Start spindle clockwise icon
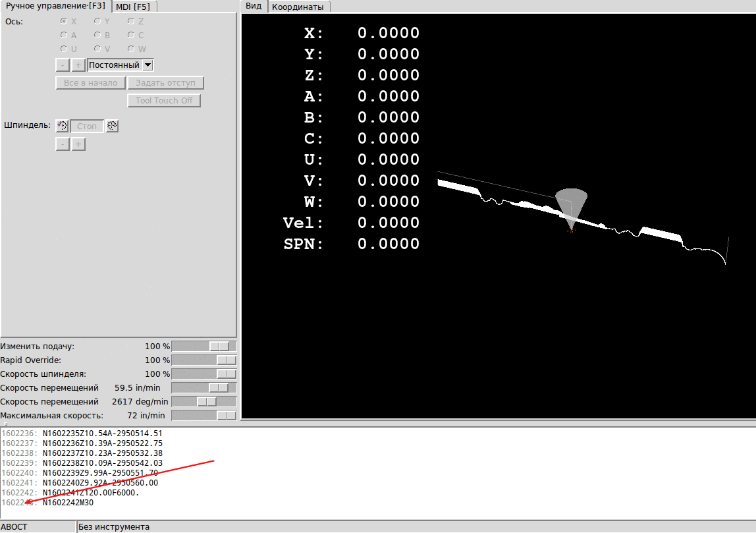 coord(112,126)
